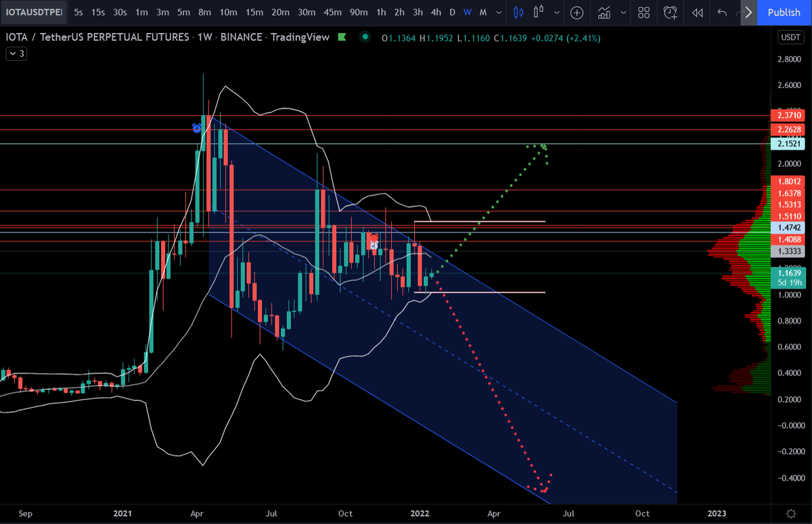812x524 pixels.
Task: Select the daily D timeframe
Action: [x=452, y=12]
